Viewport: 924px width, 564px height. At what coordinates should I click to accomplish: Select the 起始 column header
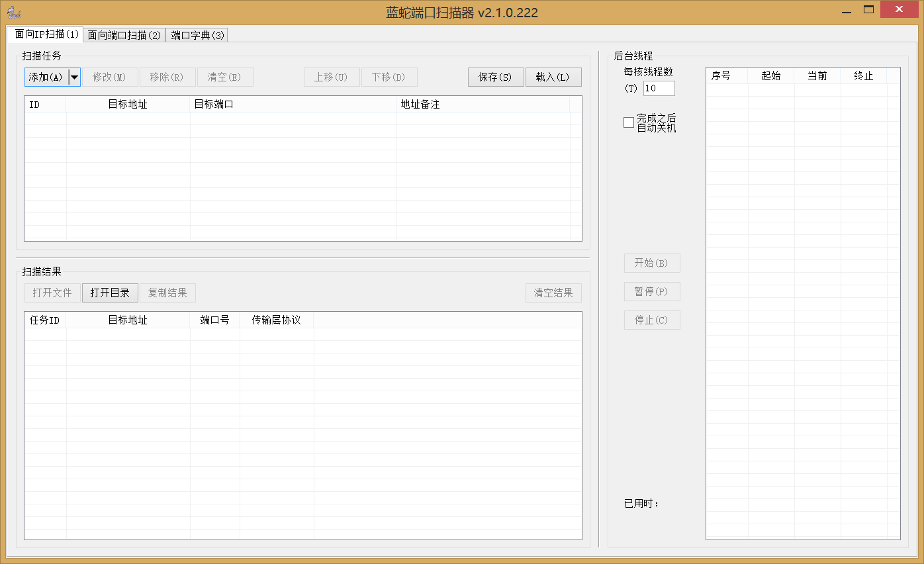click(771, 76)
